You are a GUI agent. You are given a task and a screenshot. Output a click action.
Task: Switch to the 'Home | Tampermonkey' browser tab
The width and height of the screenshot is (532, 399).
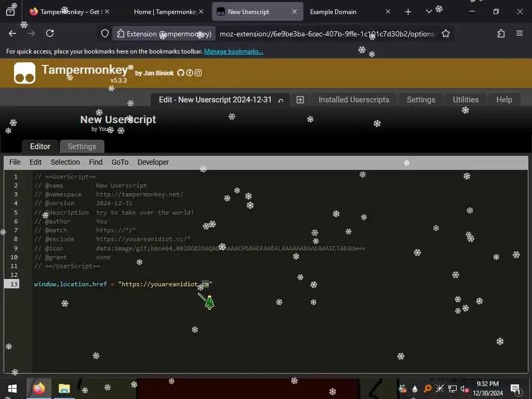coord(164,11)
